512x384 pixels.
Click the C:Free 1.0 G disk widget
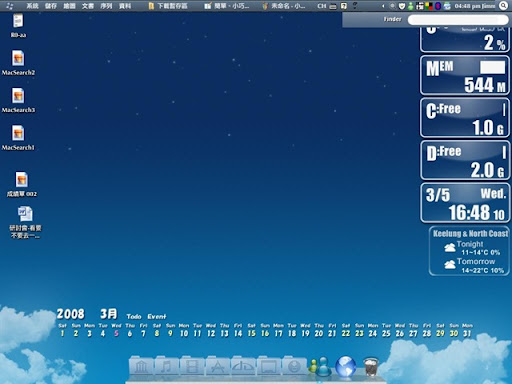tap(465, 118)
